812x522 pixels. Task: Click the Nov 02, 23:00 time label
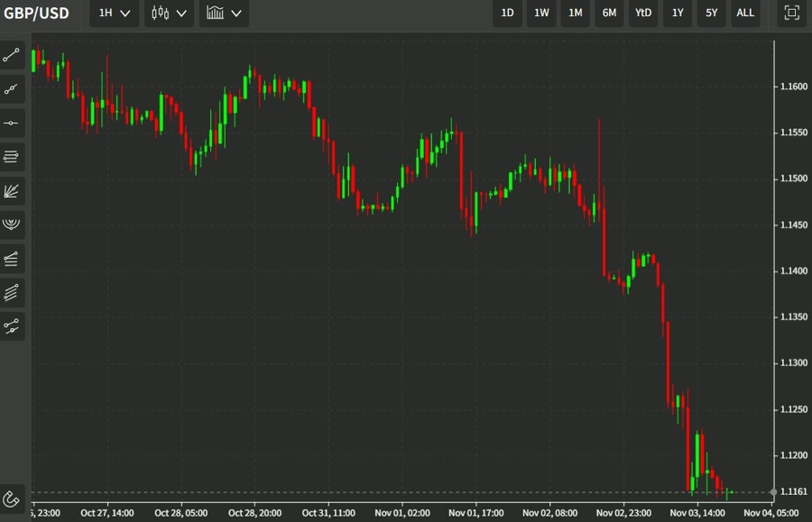pos(623,513)
